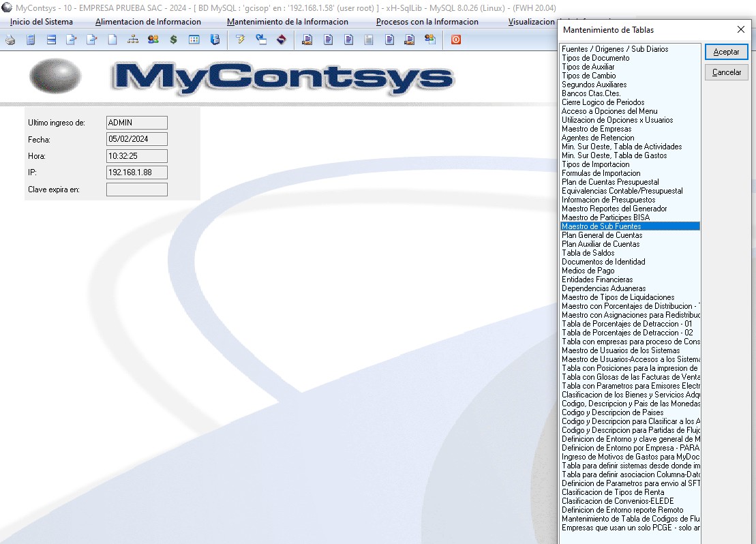Click the printer icon in the toolbar

click(x=10, y=40)
